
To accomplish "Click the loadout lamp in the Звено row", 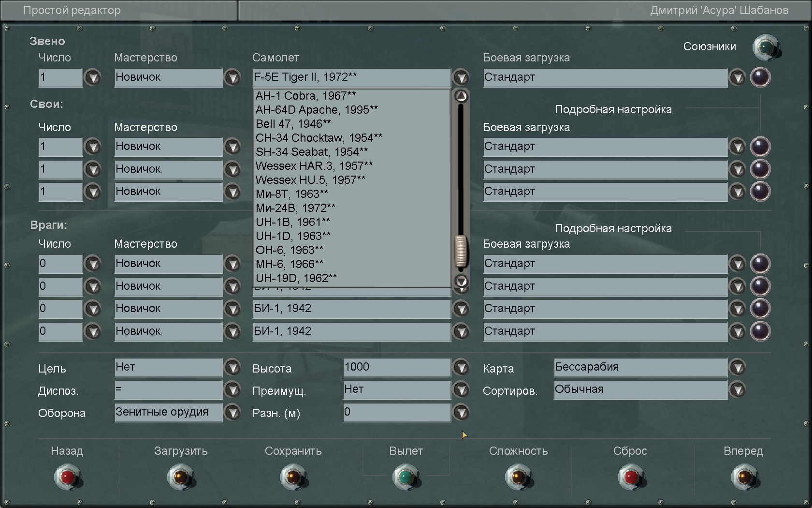I will [760, 77].
